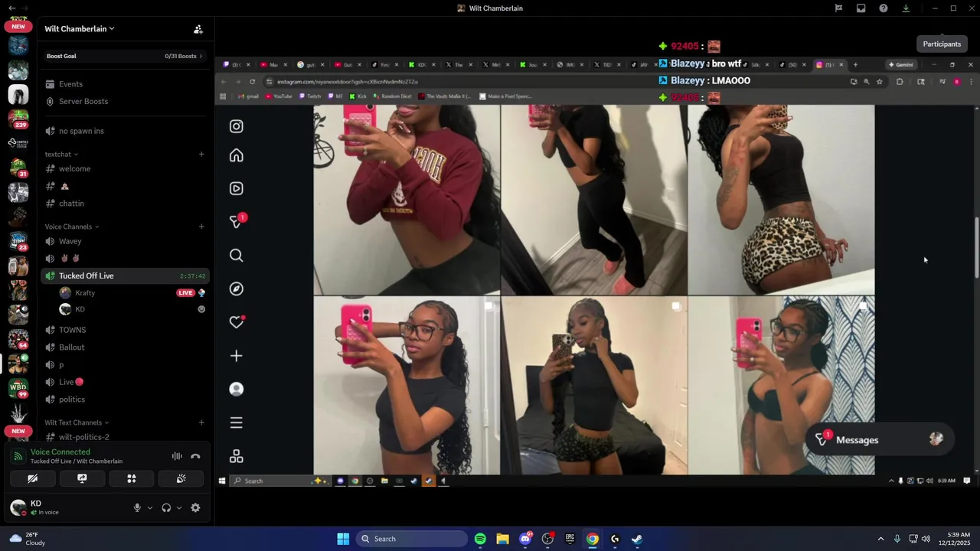
Task: Open the direct messages icon in the streamed Instagram sidebar
Action: coord(237,222)
